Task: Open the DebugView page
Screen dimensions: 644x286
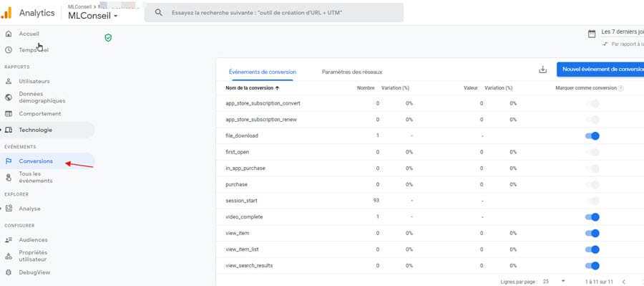Action: pos(34,272)
